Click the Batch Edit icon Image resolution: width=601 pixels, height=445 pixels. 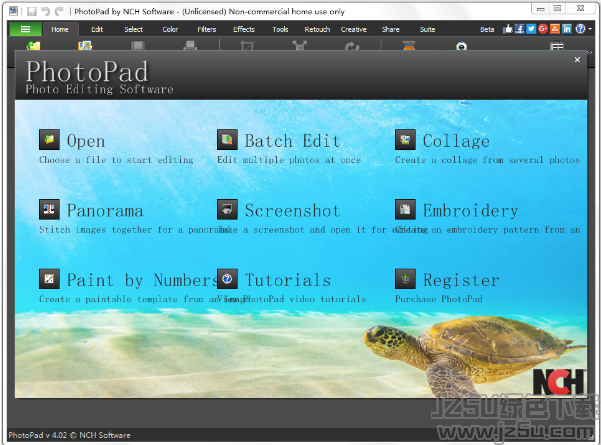click(227, 140)
